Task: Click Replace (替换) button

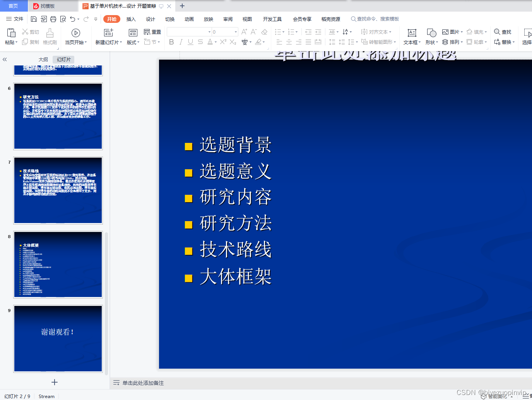Action: tap(505, 42)
